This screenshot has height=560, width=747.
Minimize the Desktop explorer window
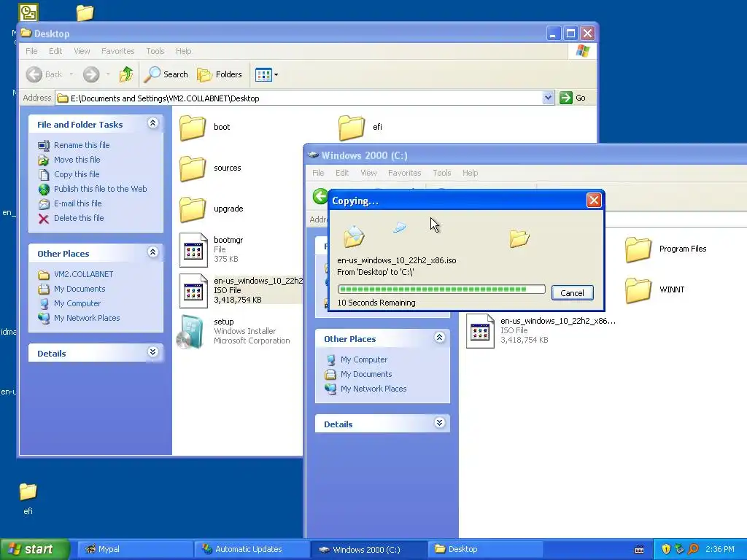[553, 34]
